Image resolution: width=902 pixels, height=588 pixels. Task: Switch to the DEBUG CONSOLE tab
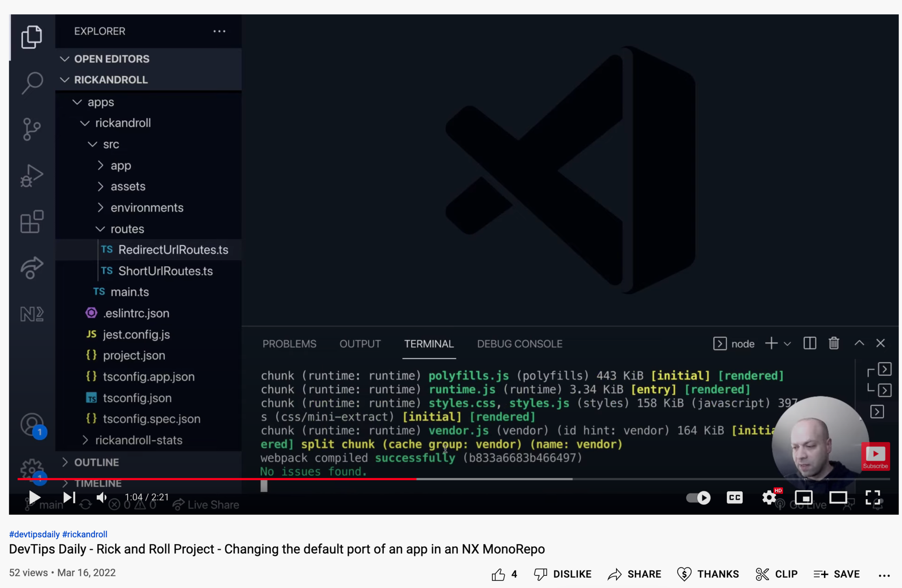pyautogui.click(x=519, y=344)
